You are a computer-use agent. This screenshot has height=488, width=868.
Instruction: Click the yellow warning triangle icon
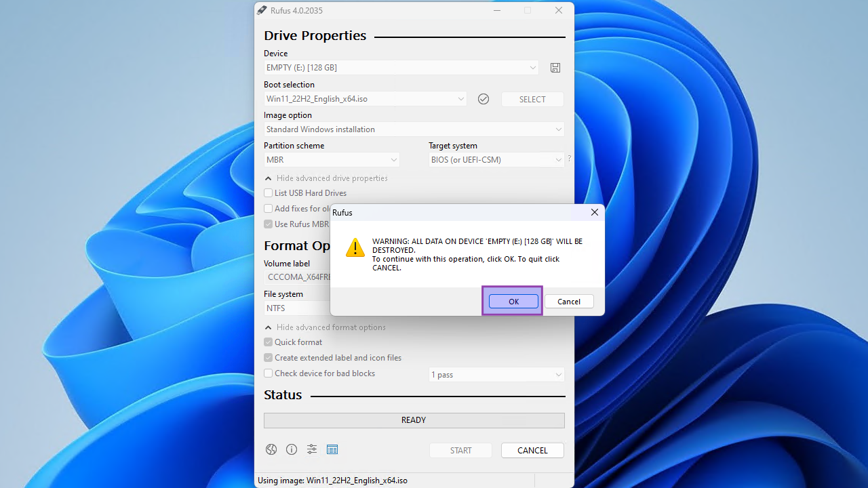[x=355, y=247]
